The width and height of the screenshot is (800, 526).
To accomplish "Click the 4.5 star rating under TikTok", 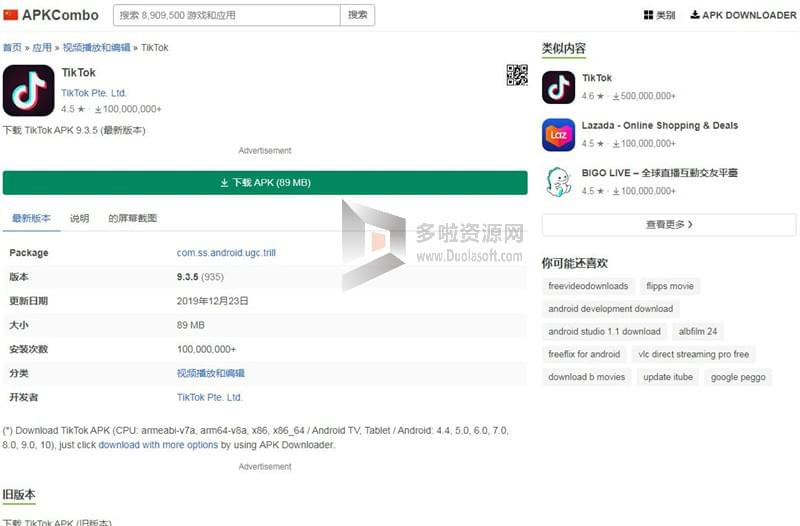I will pyautogui.click(x=73, y=109).
